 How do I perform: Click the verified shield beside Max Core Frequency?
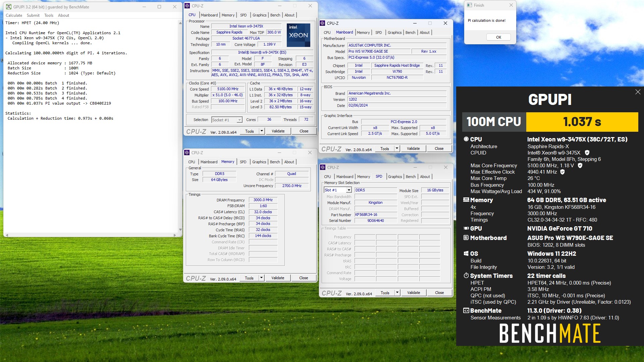(x=580, y=165)
